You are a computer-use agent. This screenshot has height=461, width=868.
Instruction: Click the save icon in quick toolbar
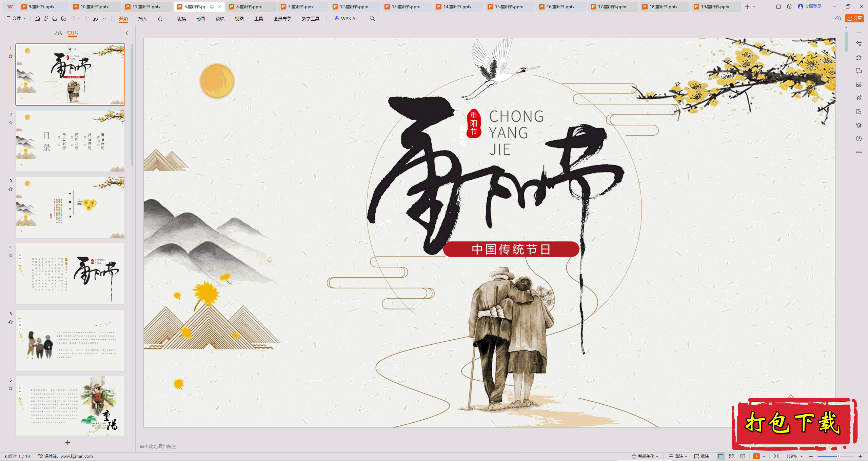[37, 18]
